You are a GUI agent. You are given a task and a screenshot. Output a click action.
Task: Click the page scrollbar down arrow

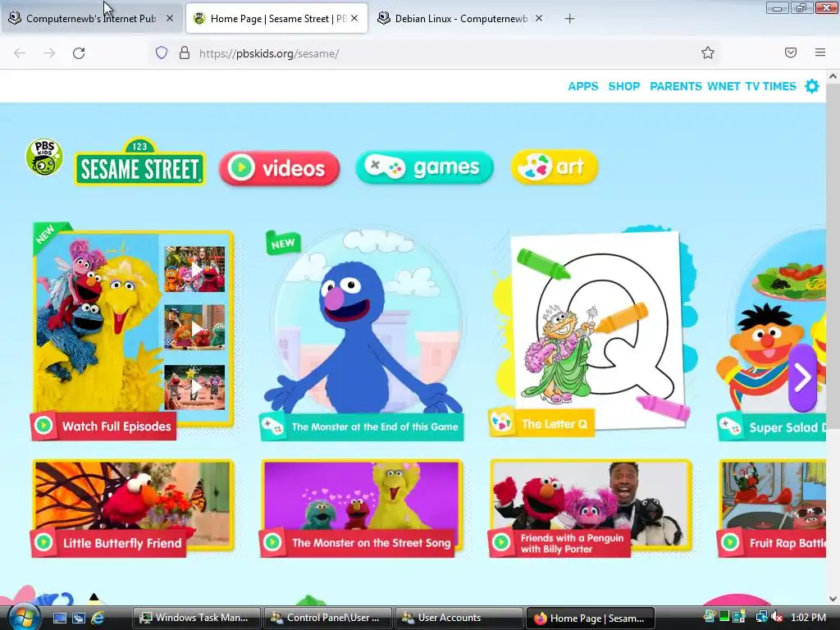[x=833, y=598]
